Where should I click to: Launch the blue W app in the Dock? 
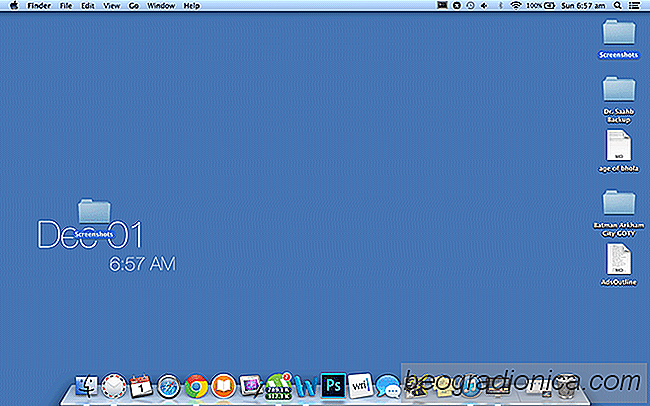coord(306,387)
